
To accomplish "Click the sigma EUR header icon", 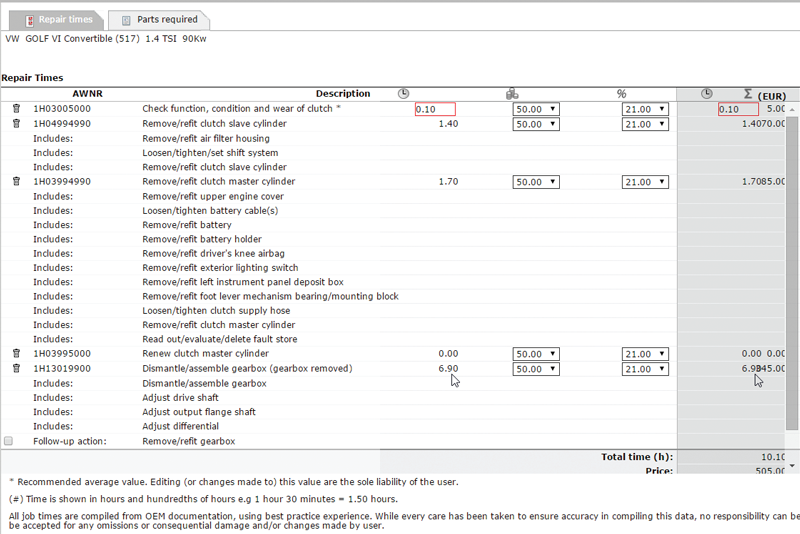I will coord(748,94).
